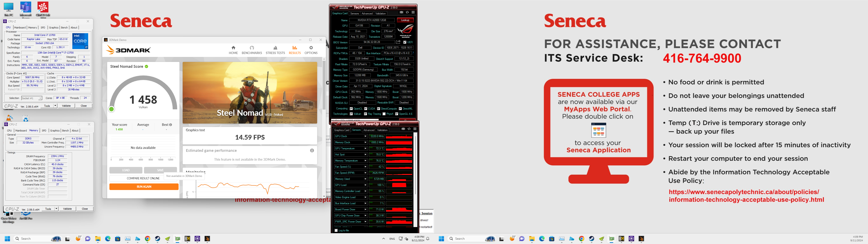Switch to Bench tab in upper CPU-Z window
The image size is (868, 244).
pyautogui.click(x=64, y=28)
